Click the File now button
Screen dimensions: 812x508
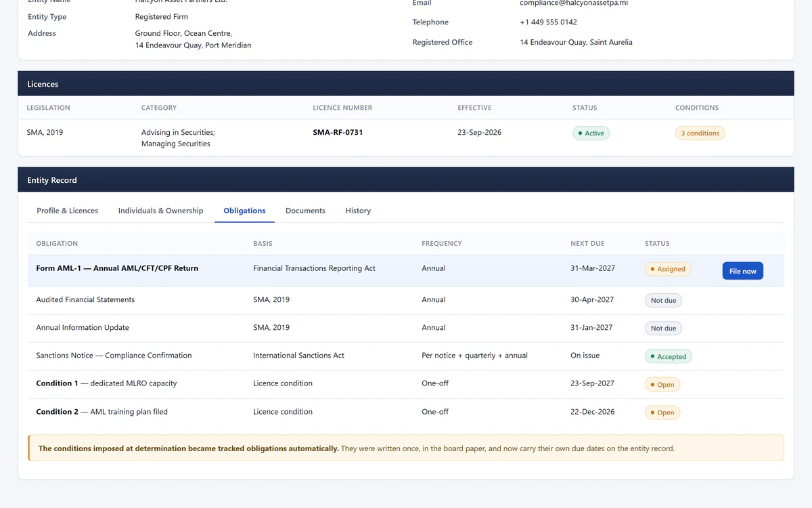pos(742,271)
